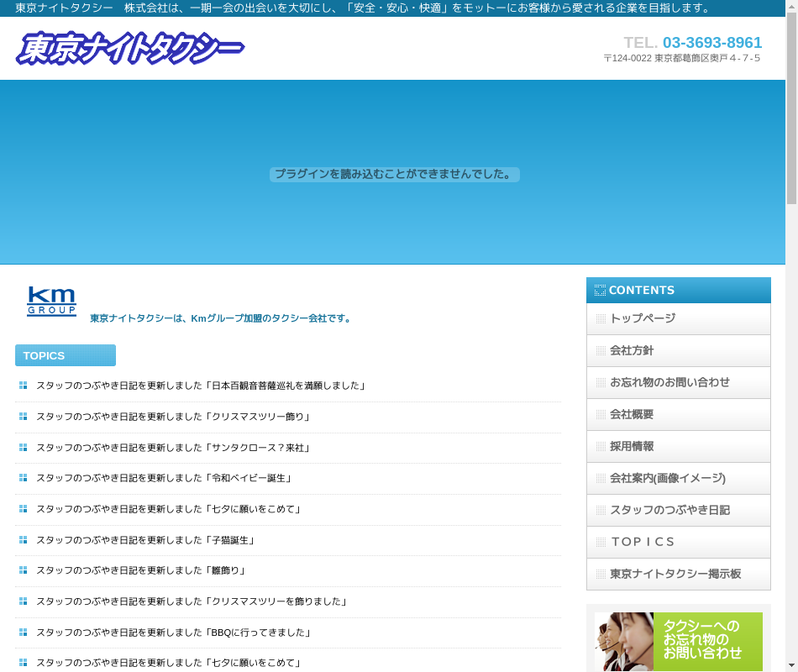
Task: Open topic クリスマスツリー飾り
Action: coord(173,417)
